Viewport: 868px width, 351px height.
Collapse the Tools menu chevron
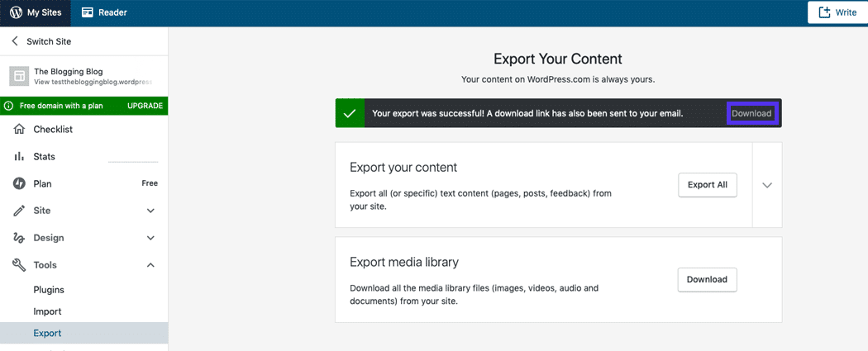[x=150, y=265]
